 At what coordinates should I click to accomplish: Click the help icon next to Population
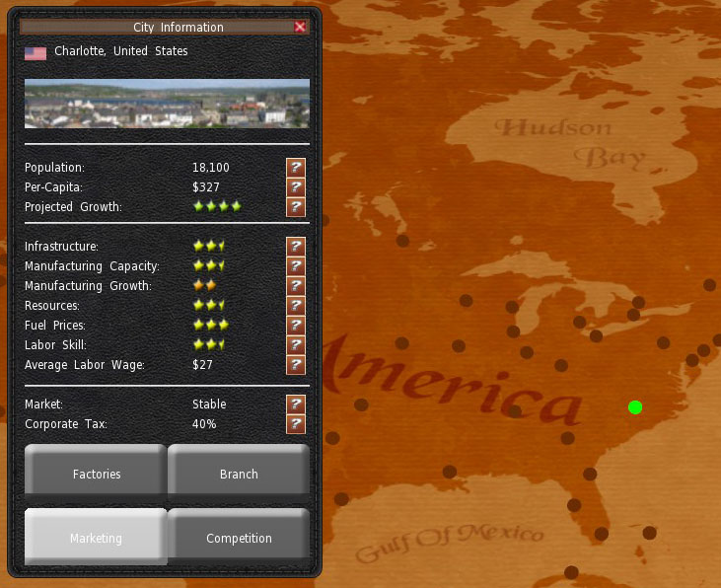(x=295, y=168)
